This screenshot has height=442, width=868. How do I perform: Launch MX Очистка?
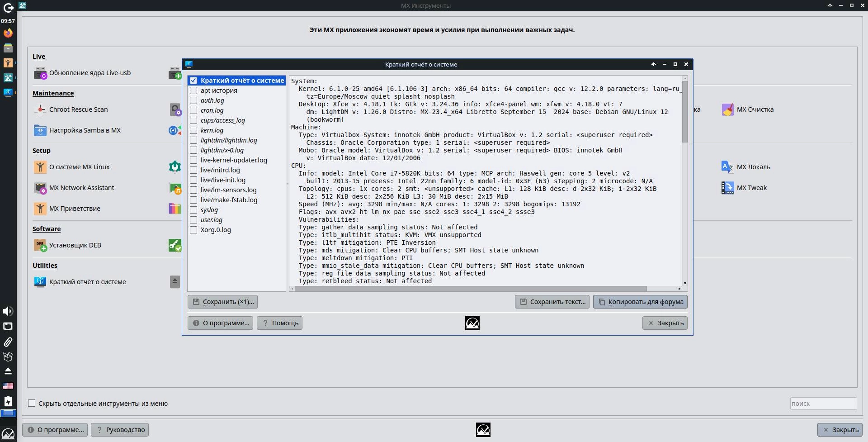(748, 109)
